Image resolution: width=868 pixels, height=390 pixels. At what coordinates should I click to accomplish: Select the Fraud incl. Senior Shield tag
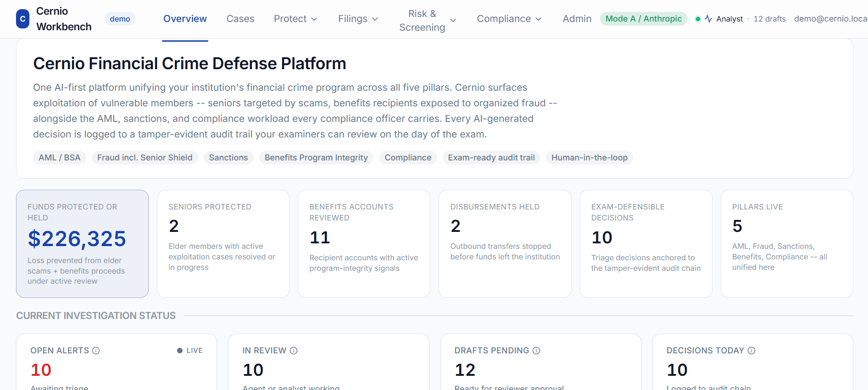point(145,158)
